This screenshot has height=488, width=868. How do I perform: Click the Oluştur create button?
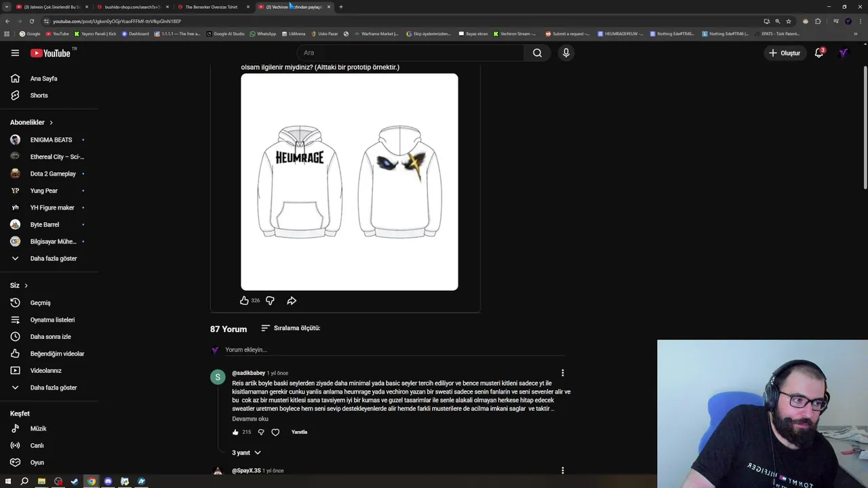coord(785,53)
